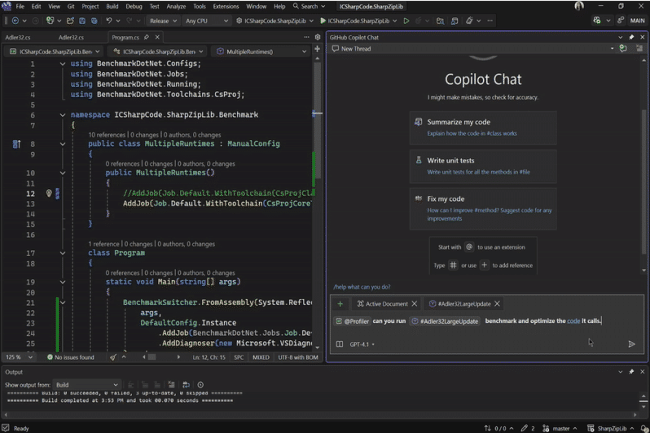Switch to the Program.cs tab
650x433 pixels.
[x=126, y=37]
